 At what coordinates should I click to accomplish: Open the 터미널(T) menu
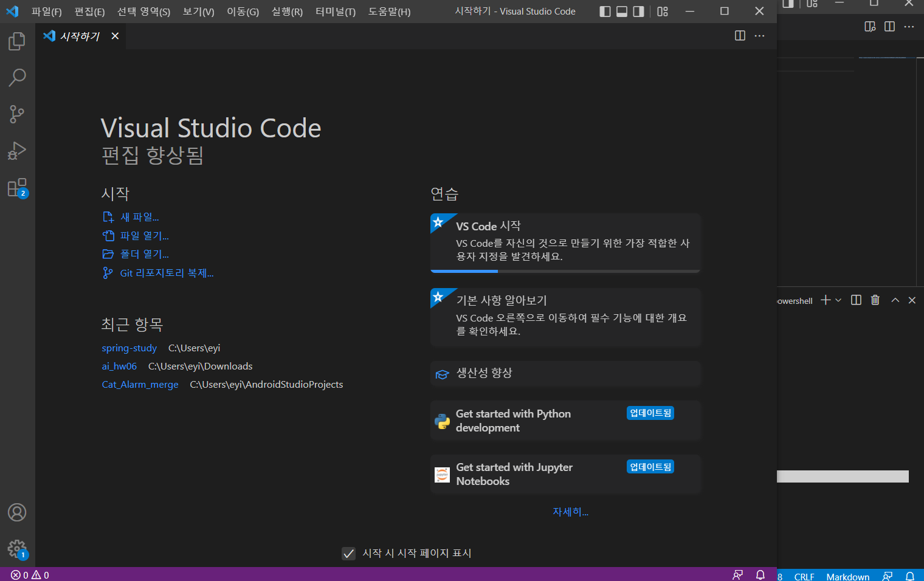[x=336, y=12]
